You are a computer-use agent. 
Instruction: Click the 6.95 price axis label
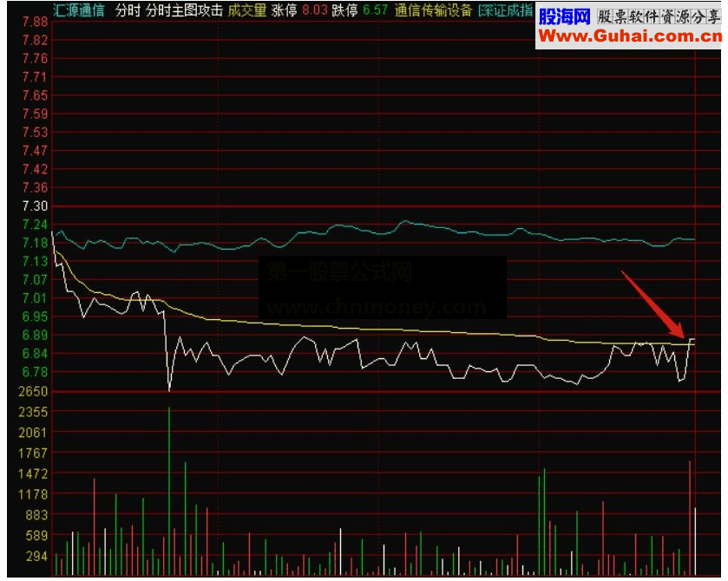[x=35, y=317]
